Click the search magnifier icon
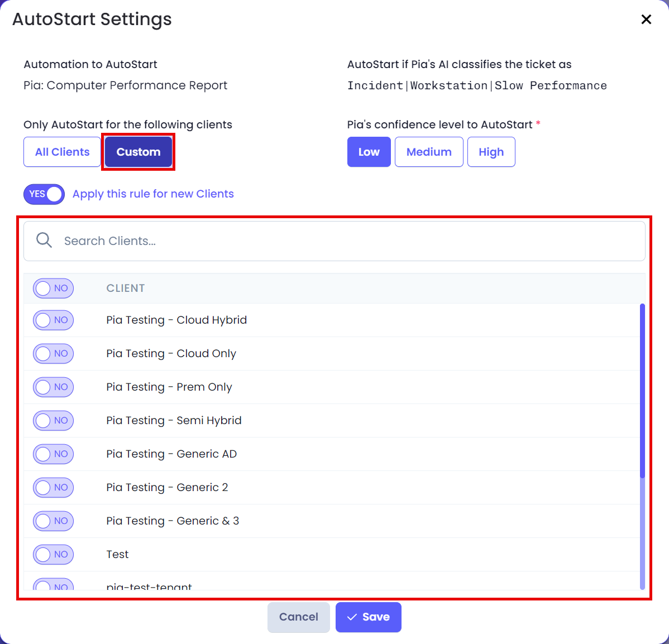 44,241
